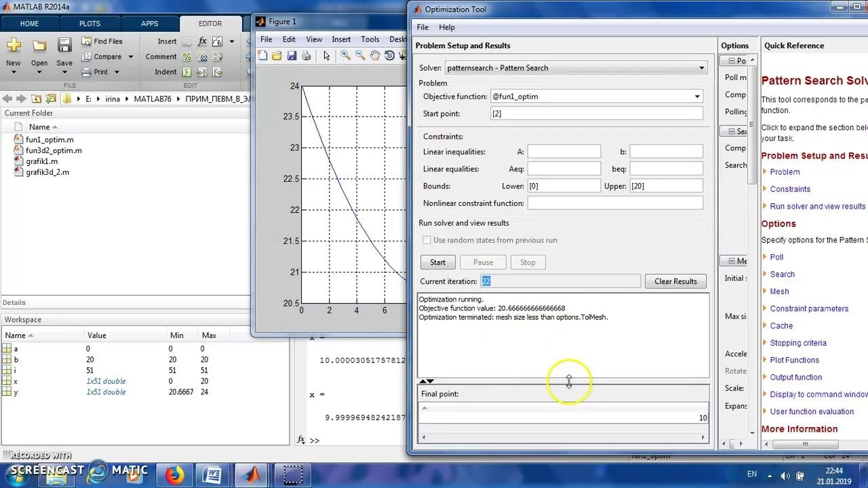
Task: Select the Edit Plot arrow tool in Figure 1
Action: tap(326, 56)
